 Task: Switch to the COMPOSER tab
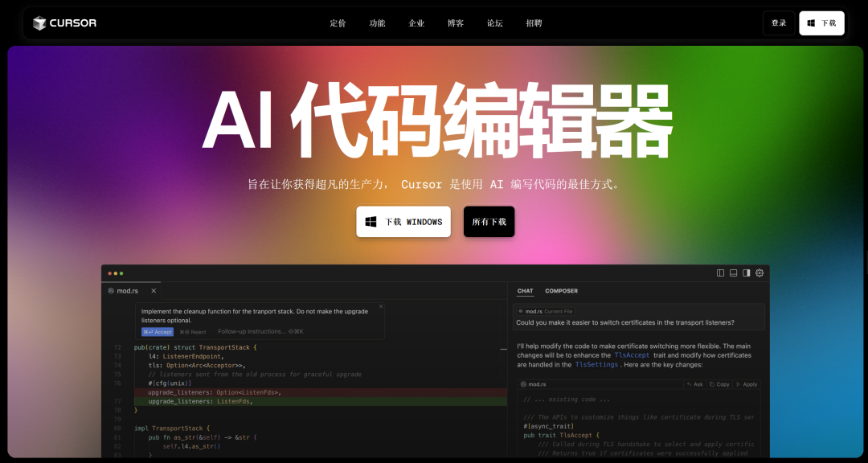[561, 290]
